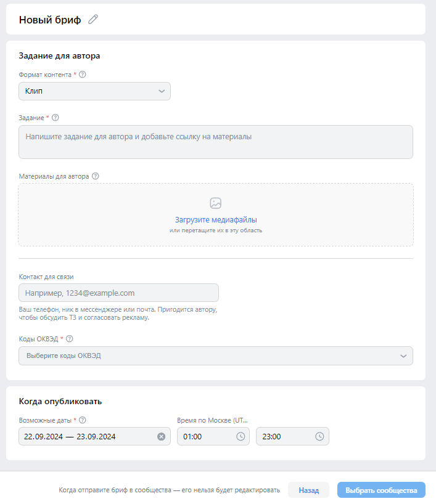The image size is (436, 504).
Task: Click help icon next to Формат контента
Action: pyautogui.click(x=83, y=75)
